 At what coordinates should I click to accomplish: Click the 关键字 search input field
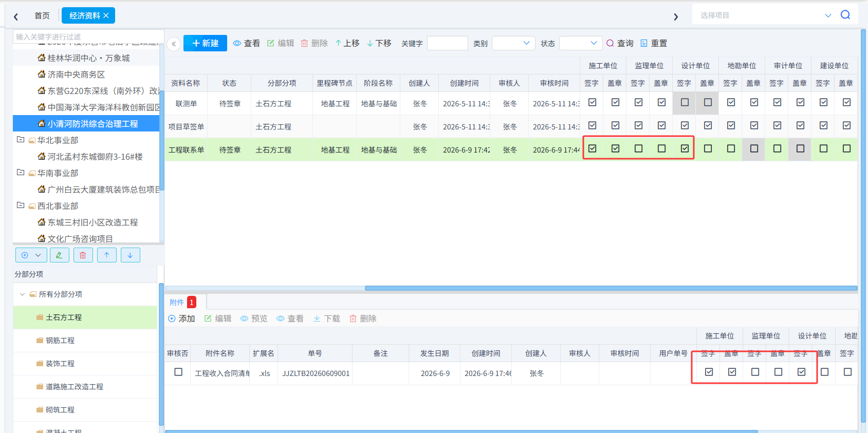tap(448, 44)
